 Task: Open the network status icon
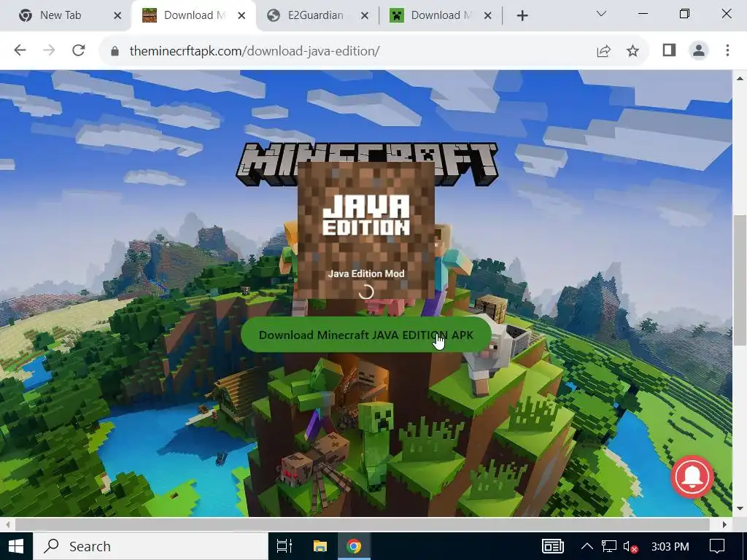[609, 546]
